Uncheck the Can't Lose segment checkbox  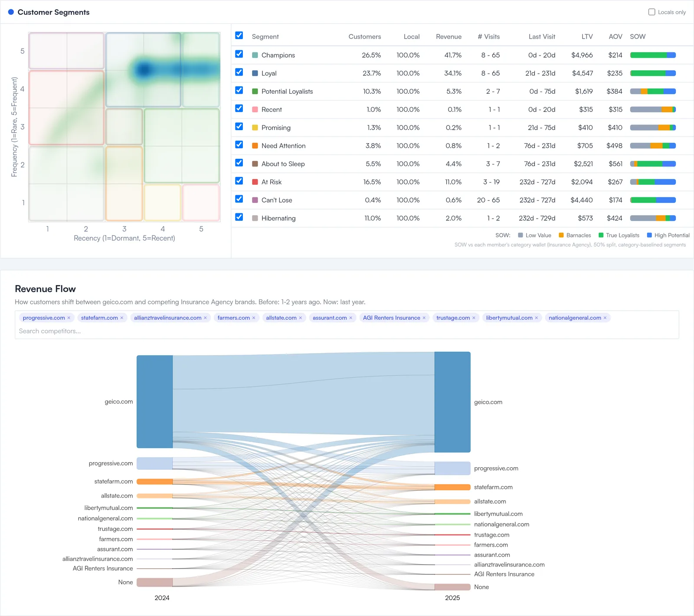[x=239, y=199]
